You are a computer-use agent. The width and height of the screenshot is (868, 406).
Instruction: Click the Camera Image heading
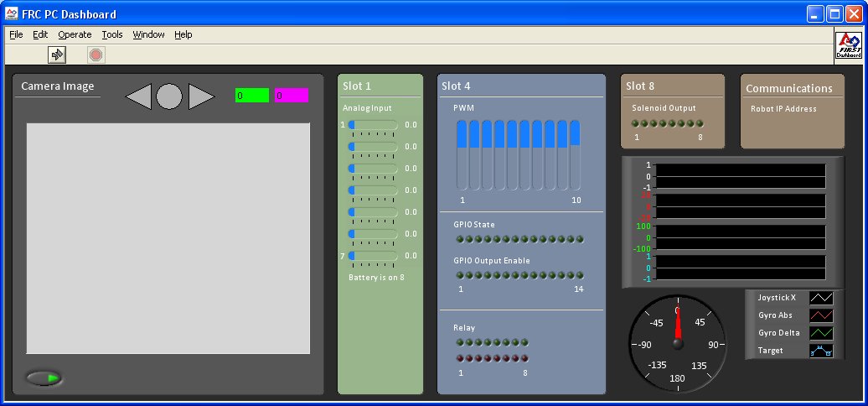click(58, 86)
